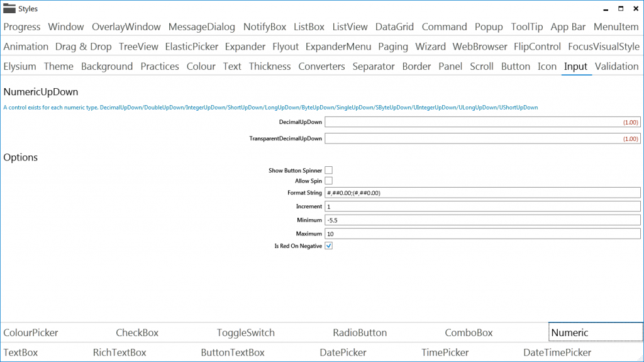
Task: Open the Theme tab
Action: tap(58, 66)
